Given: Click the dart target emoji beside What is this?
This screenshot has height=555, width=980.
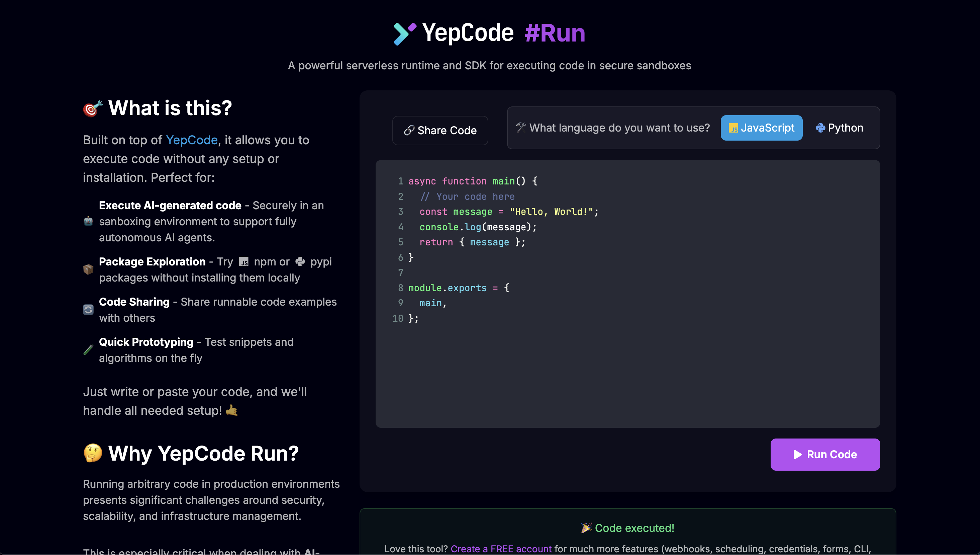Looking at the screenshot, I should click(x=93, y=109).
